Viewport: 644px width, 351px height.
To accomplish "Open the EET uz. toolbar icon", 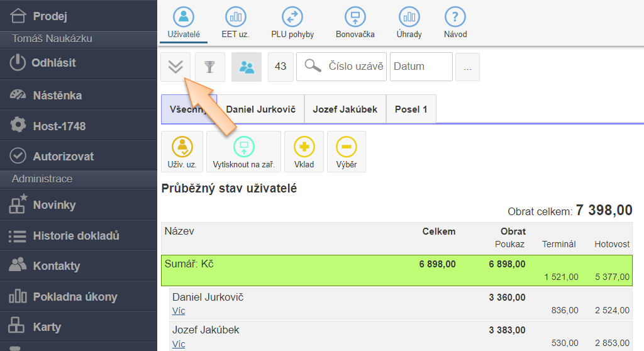I will (235, 23).
